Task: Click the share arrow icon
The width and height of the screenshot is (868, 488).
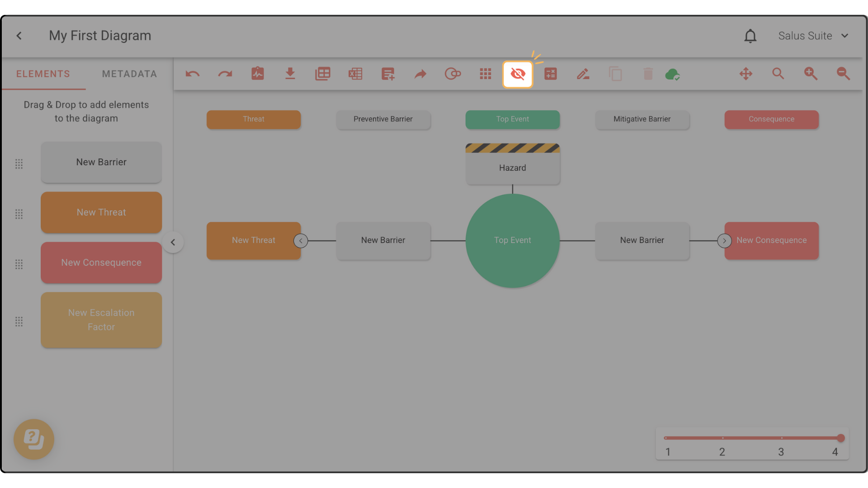Action: [420, 74]
